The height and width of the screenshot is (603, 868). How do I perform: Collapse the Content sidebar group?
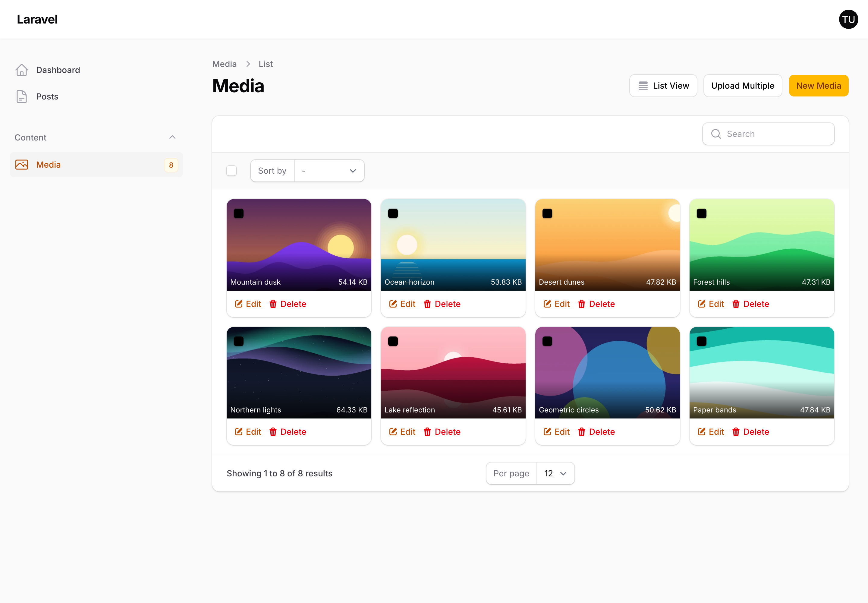[172, 137]
